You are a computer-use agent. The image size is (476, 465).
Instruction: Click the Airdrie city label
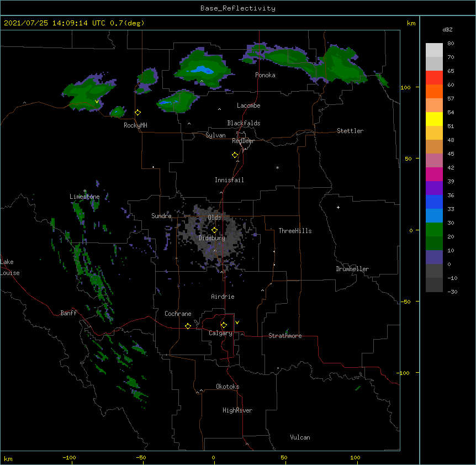click(223, 297)
